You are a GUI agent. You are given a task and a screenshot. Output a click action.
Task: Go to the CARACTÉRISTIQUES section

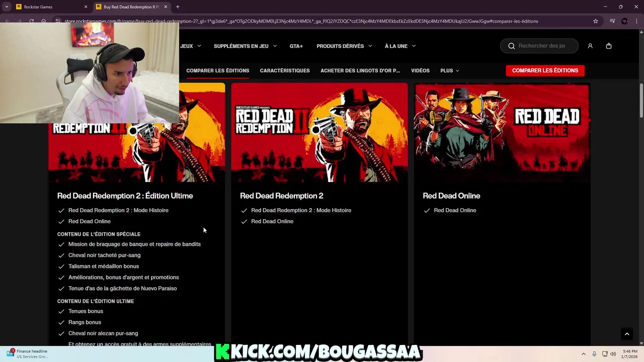[285, 70]
